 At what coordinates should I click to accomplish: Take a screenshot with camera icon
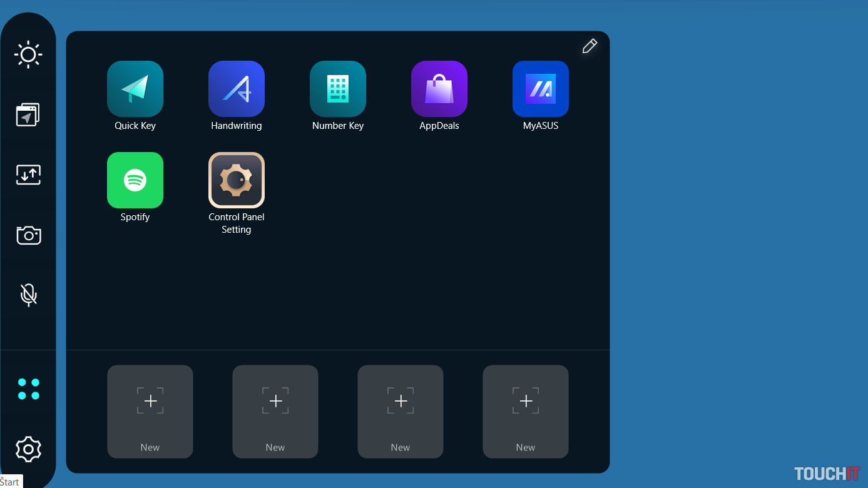[x=28, y=235]
